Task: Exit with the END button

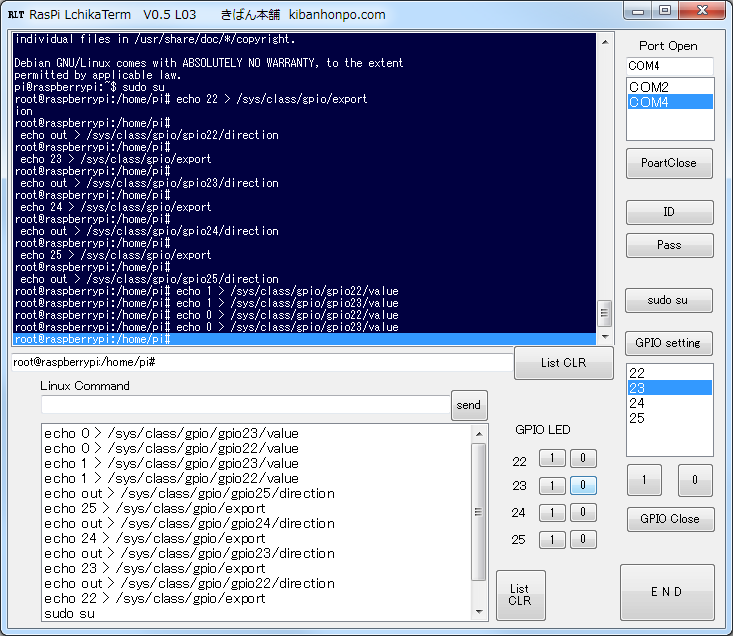Action: pyautogui.click(x=667, y=592)
